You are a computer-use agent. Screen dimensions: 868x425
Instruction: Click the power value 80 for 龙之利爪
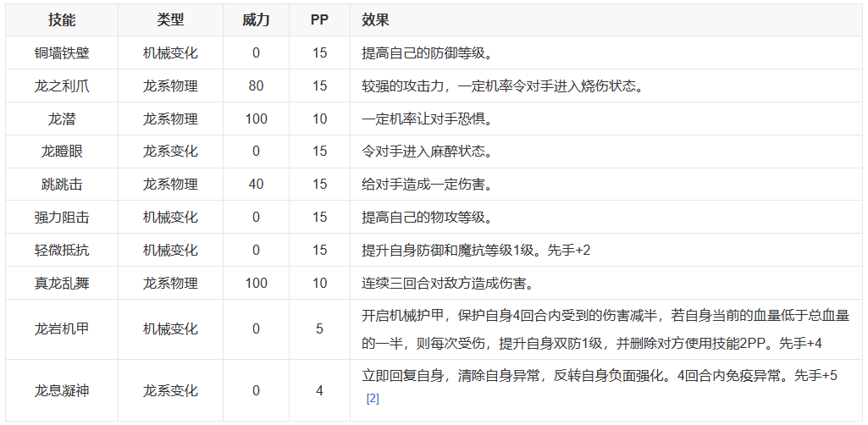[x=256, y=86]
